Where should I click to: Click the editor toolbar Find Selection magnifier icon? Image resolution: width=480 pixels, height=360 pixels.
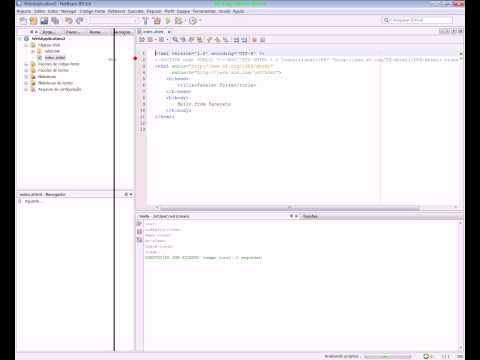pyautogui.click(x=175, y=40)
